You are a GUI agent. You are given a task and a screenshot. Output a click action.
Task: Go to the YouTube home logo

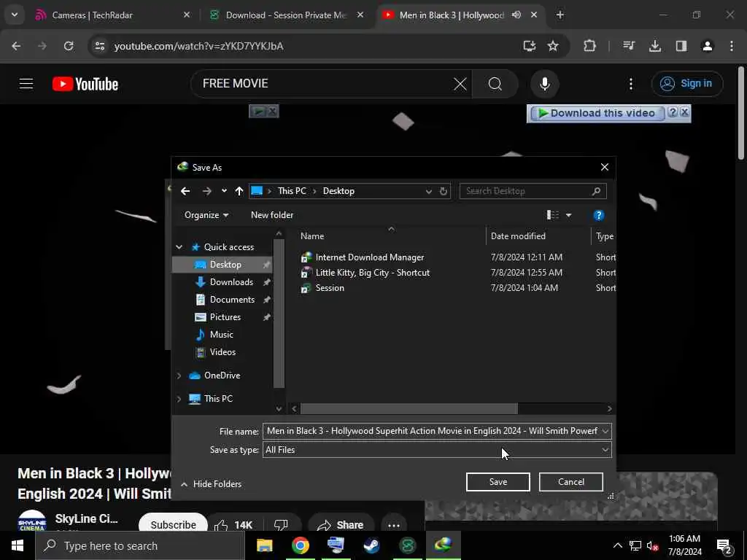85,85
